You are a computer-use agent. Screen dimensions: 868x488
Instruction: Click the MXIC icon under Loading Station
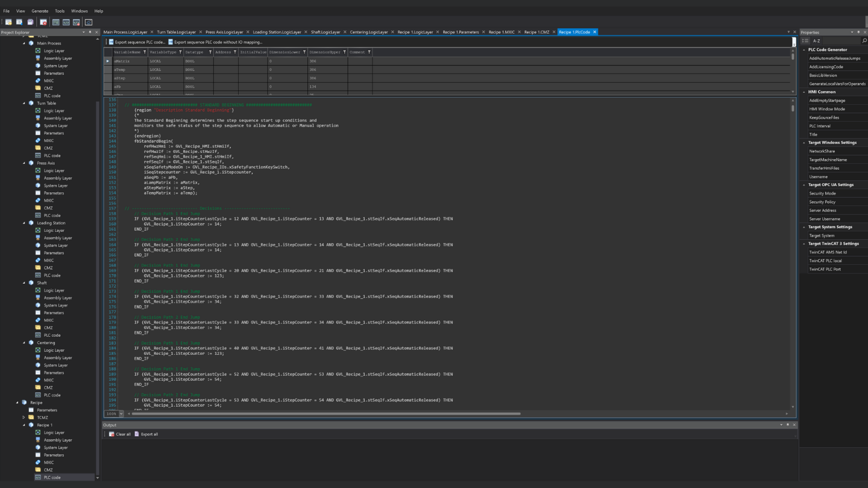point(38,260)
